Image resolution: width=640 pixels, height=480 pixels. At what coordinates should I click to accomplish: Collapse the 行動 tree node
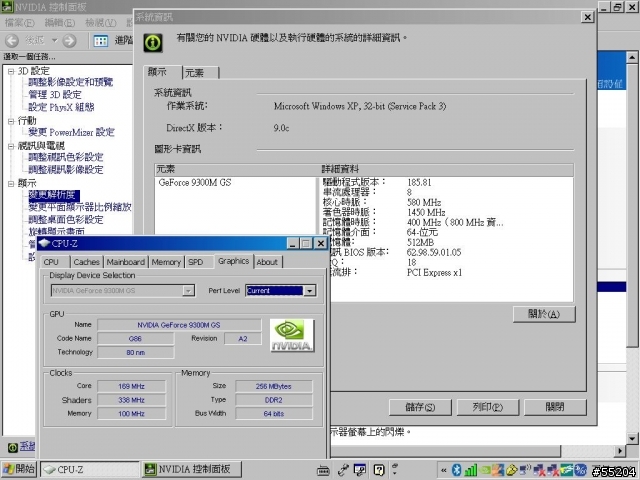pos(11,121)
